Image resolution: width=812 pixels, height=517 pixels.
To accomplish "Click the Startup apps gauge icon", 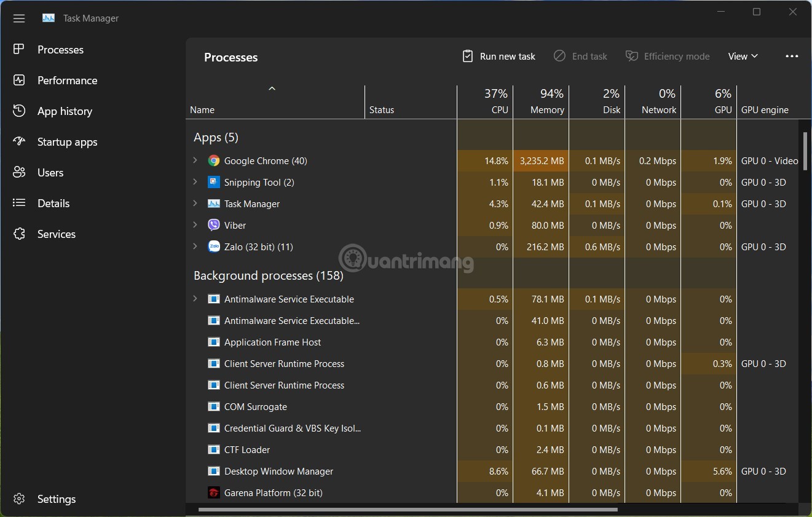I will coord(19,142).
